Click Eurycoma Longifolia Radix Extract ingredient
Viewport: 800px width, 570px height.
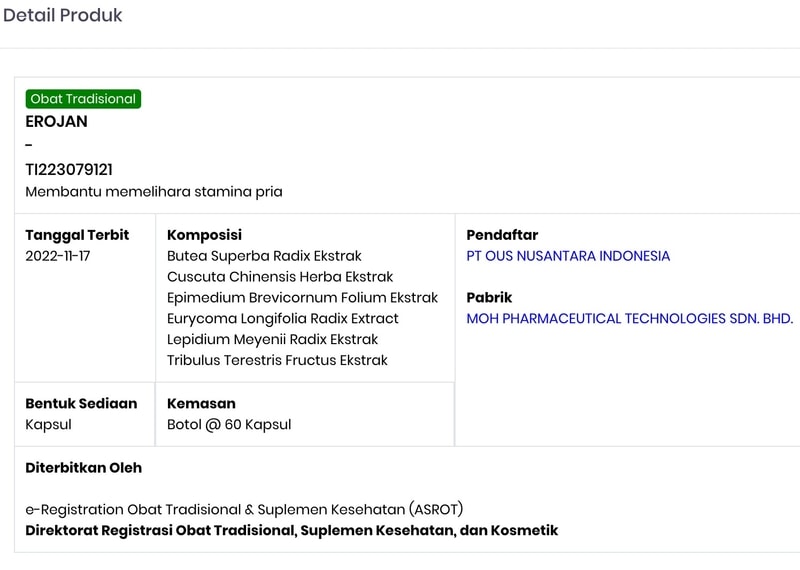(282, 319)
